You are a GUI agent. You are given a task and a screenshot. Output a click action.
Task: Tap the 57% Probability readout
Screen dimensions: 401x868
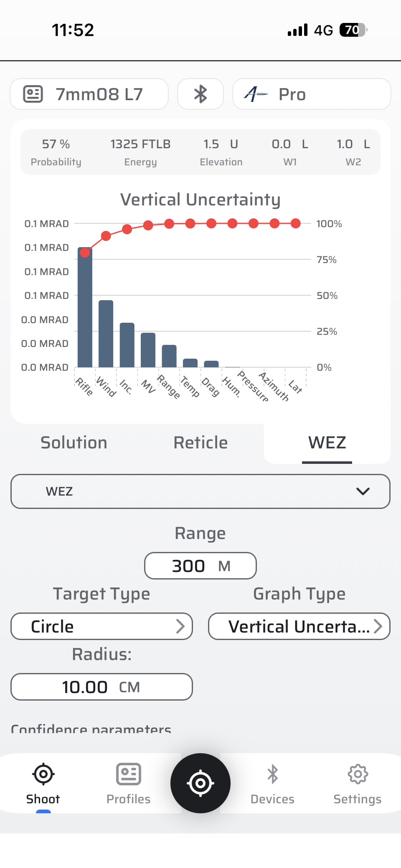(x=56, y=152)
